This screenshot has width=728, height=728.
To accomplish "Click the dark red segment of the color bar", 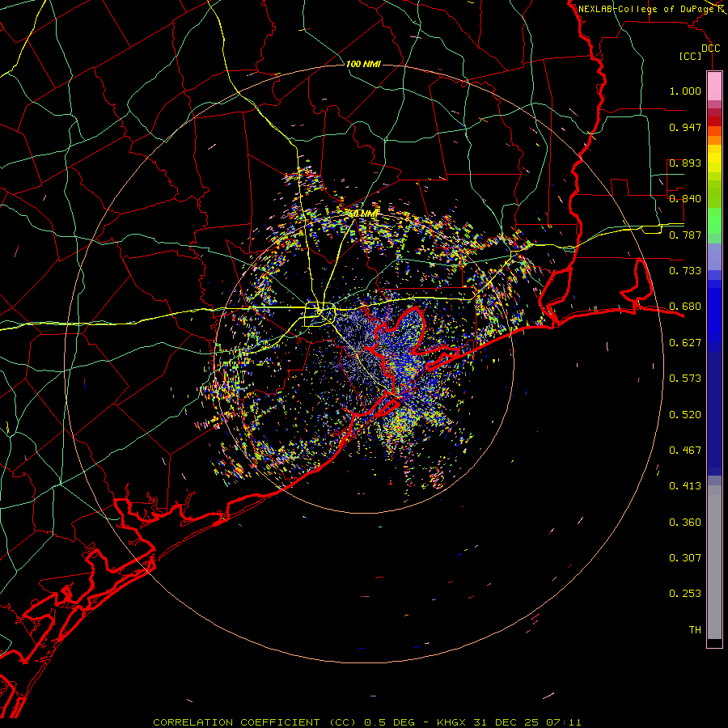I will tap(714, 121).
